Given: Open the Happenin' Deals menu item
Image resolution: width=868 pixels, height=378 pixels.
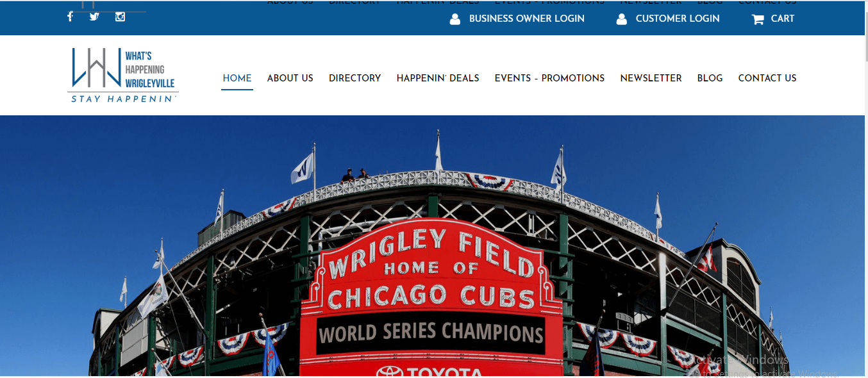Looking at the screenshot, I should coord(438,78).
